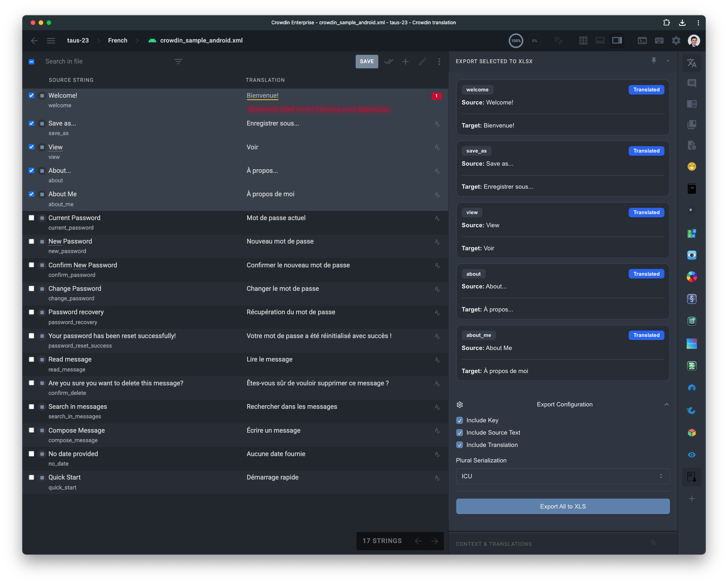Viewport: 728px width, 584px height.
Task: Click the plus add string icon
Action: tap(405, 62)
